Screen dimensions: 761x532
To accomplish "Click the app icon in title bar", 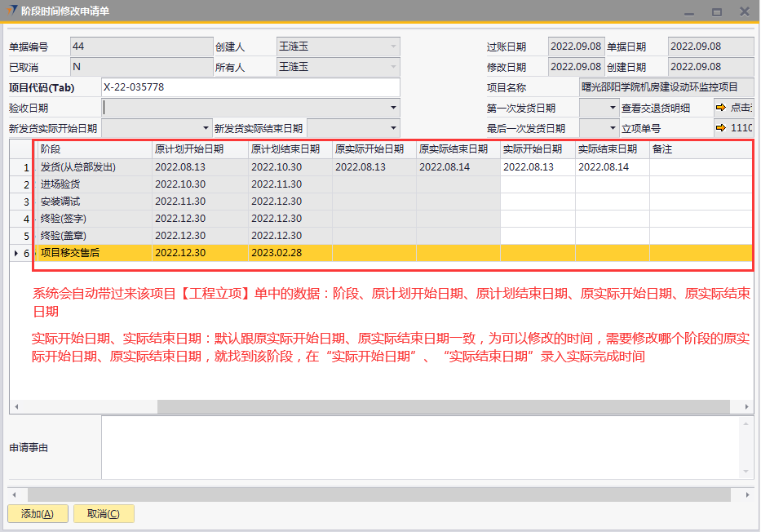I will click(11, 11).
